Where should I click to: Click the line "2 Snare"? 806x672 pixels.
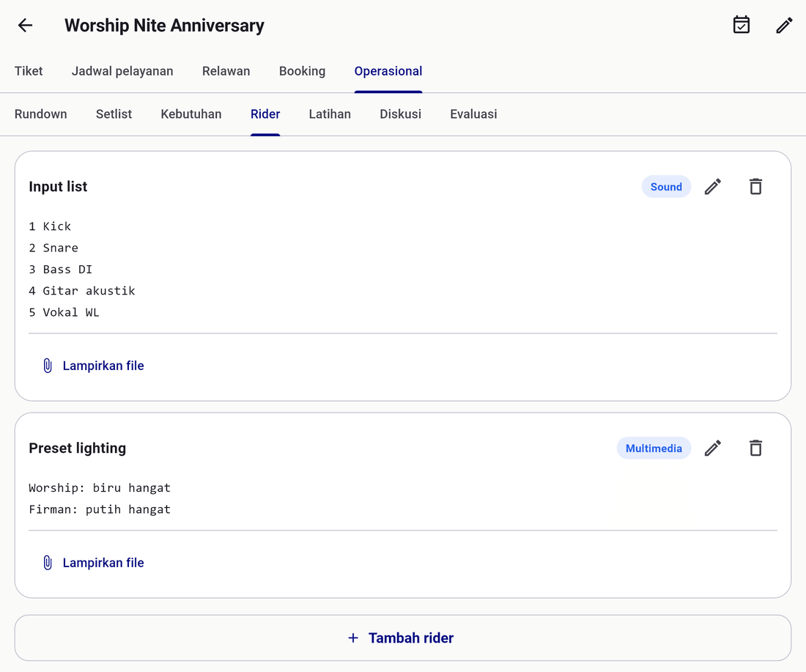pyautogui.click(x=53, y=248)
